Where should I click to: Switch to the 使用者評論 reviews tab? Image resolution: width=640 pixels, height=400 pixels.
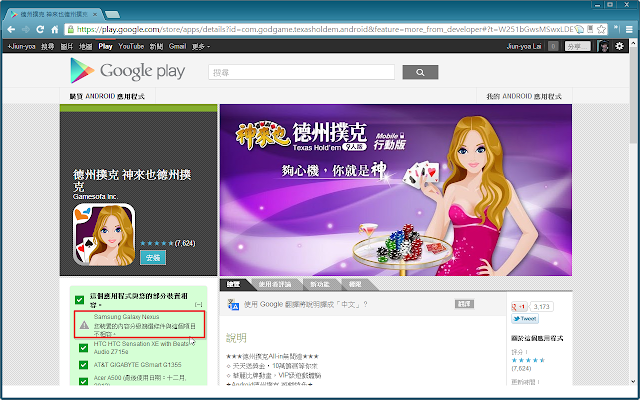(x=275, y=284)
